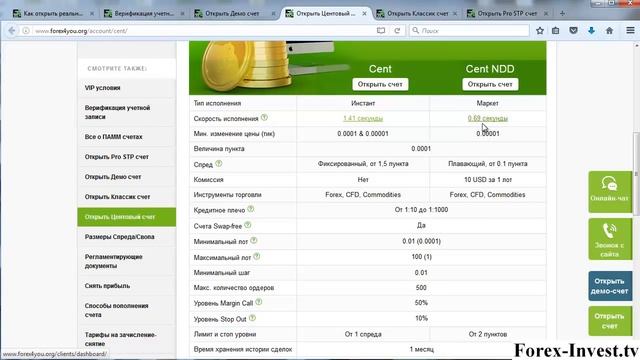640x360 pixels.
Task: Open the 1.41 секунды link
Action: (363, 118)
